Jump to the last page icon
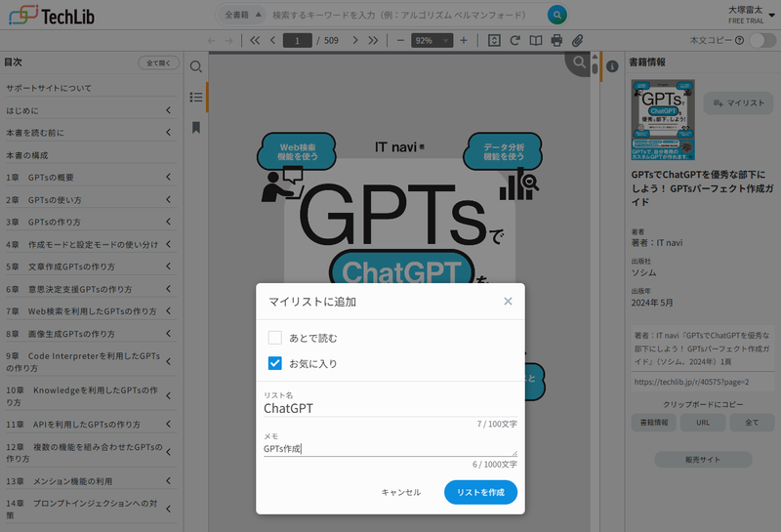781x532 pixels. [x=373, y=40]
